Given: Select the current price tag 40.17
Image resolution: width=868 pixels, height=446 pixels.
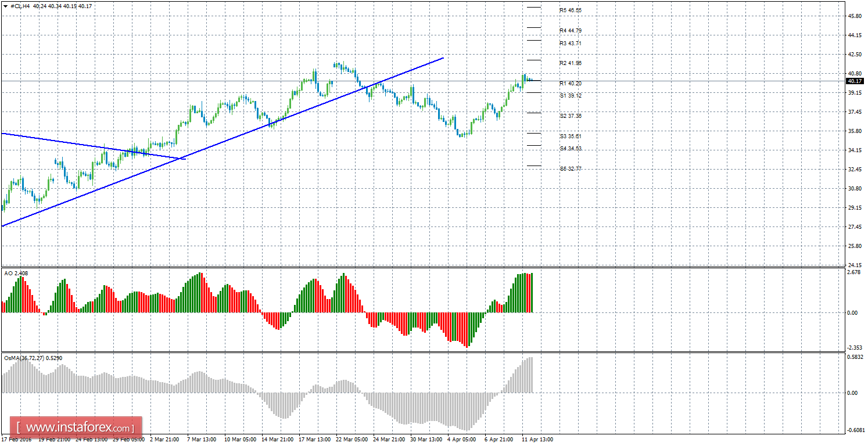Looking at the screenshot, I should coord(855,81).
